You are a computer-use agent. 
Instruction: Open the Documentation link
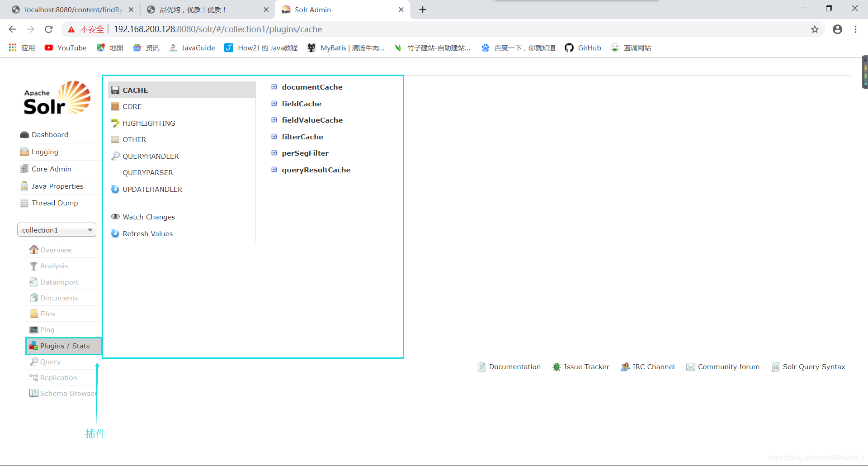[x=509, y=367]
